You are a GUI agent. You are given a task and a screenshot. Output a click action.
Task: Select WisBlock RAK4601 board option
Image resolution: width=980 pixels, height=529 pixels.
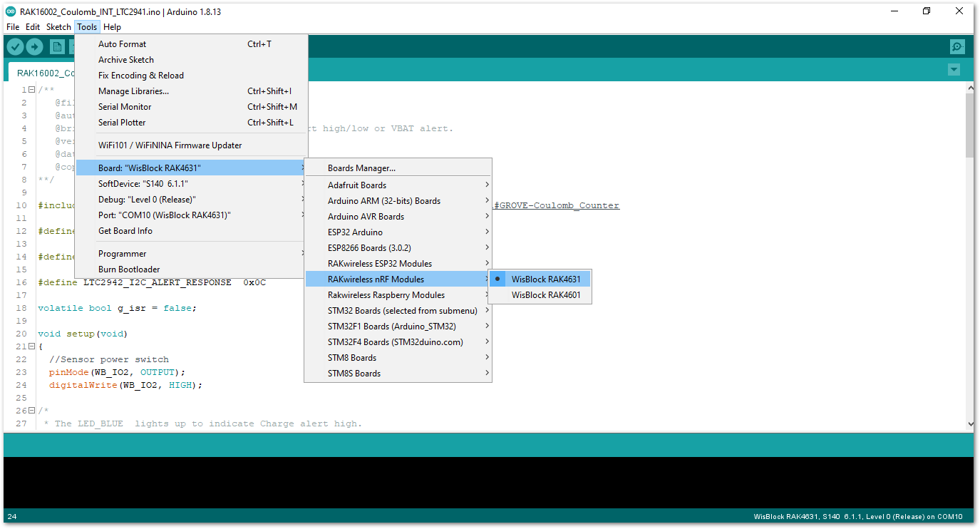point(540,295)
